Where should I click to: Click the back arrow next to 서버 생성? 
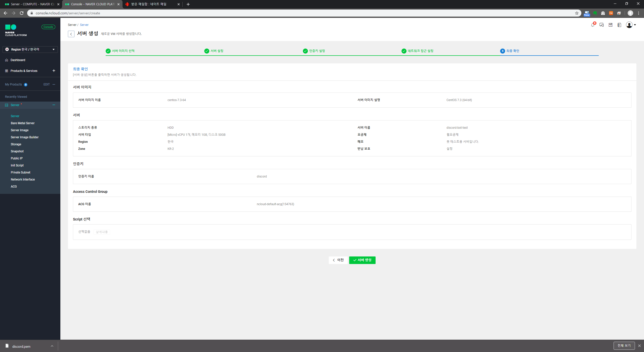pyautogui.click(x=71, y=34)
